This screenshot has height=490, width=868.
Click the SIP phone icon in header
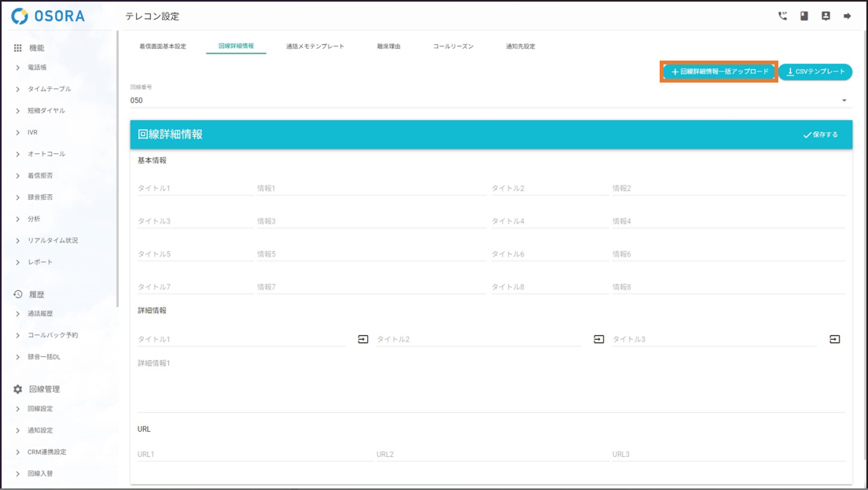click(782, 16)
